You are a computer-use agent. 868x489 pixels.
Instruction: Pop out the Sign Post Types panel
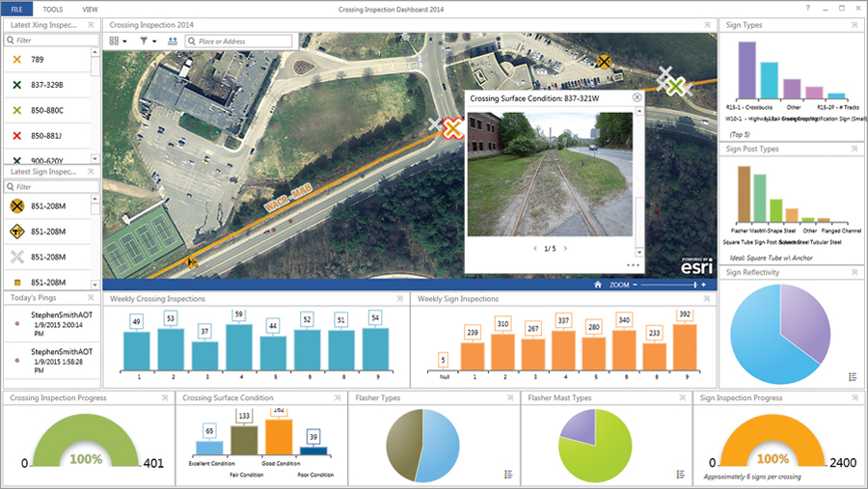pyautogui.click(x=854, y=149)
